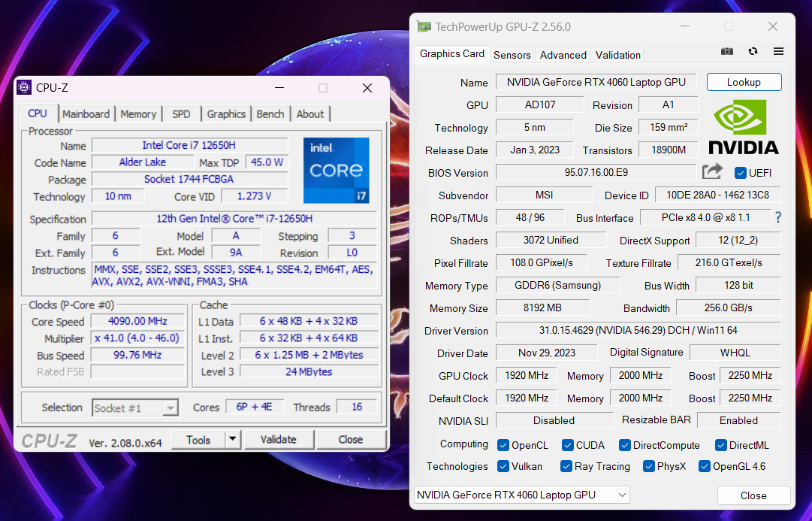Click the BIOS export share icon
This screenshot has height=521, width=812.
click(x=713, y=171)
